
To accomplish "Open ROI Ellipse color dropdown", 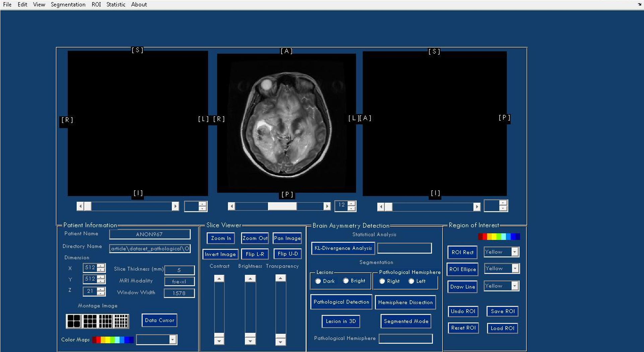I will [x=502, y=268].
